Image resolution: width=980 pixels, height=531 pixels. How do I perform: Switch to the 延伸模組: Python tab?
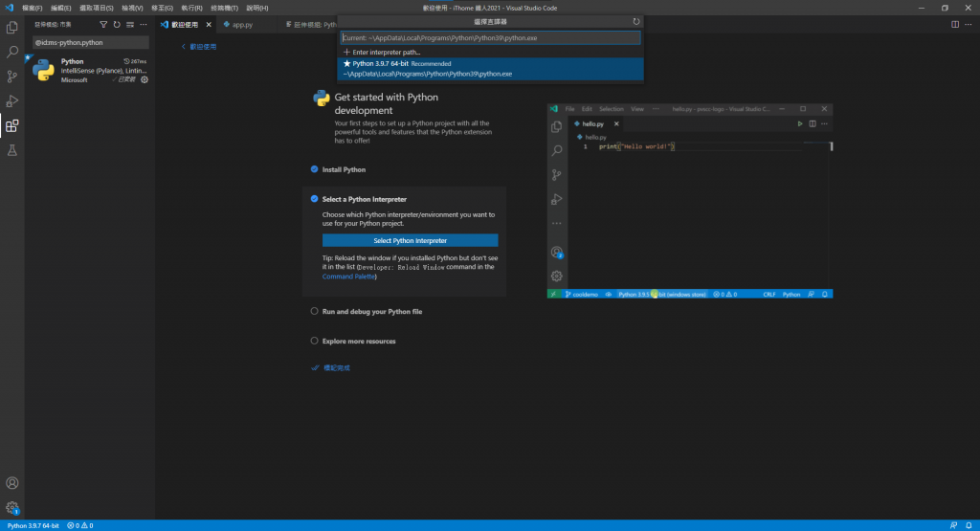pyautogui.click(x=311, y=24)
